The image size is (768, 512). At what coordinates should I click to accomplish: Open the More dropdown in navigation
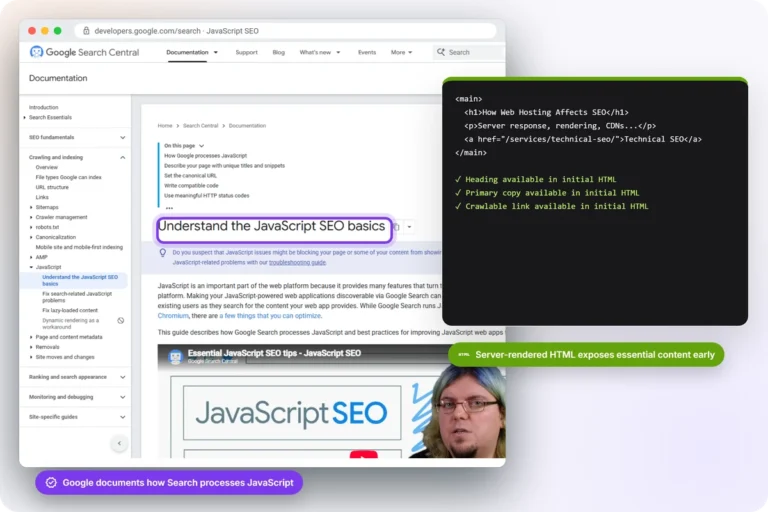[401, 52]
